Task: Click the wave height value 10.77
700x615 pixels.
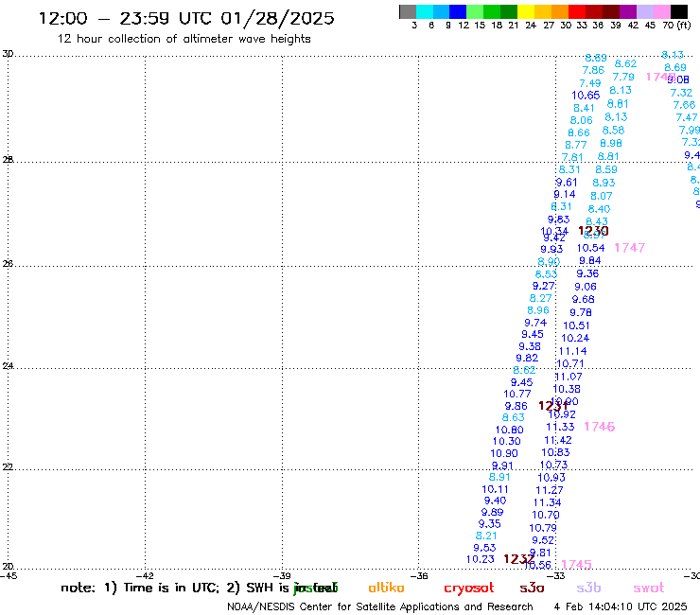Action: point(517,394)
